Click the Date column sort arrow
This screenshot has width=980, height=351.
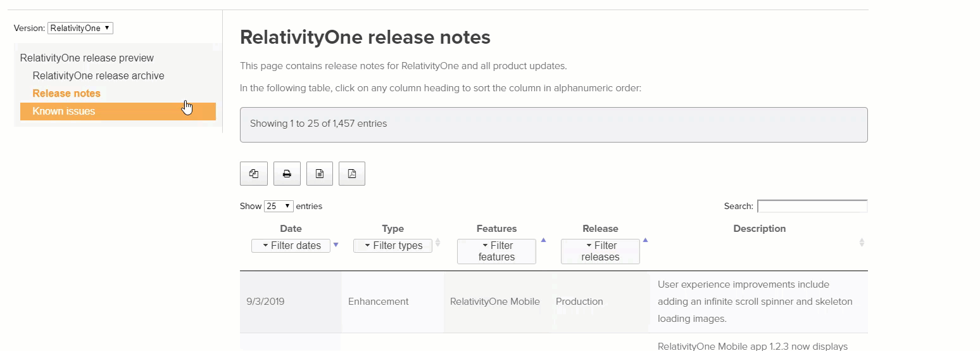point(336,245)
